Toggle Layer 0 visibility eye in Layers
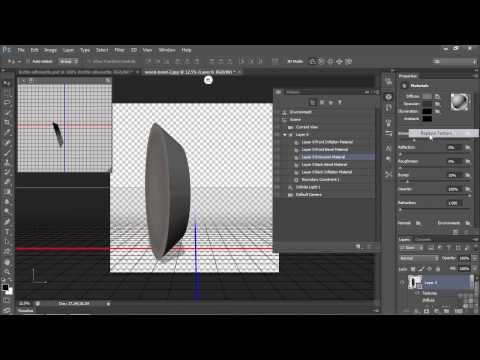The height and width of the screenshot is (360, 480). [402, 283]
